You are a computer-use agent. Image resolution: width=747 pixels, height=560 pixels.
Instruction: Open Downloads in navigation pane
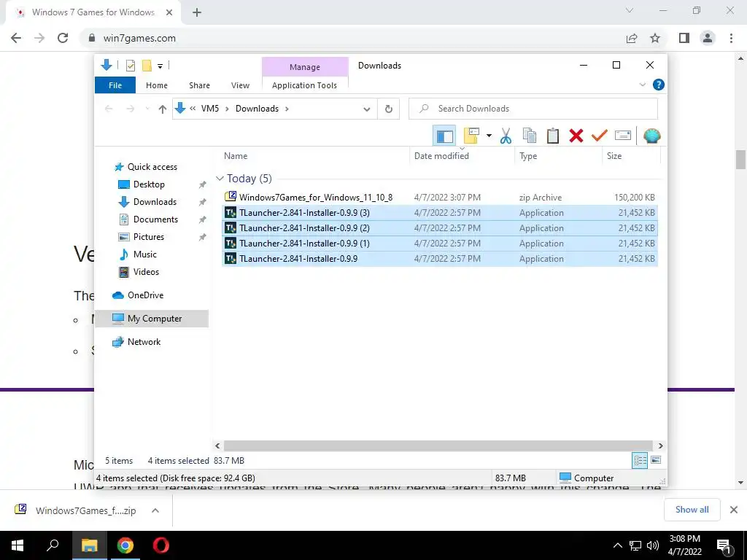(x=155, y=202)
